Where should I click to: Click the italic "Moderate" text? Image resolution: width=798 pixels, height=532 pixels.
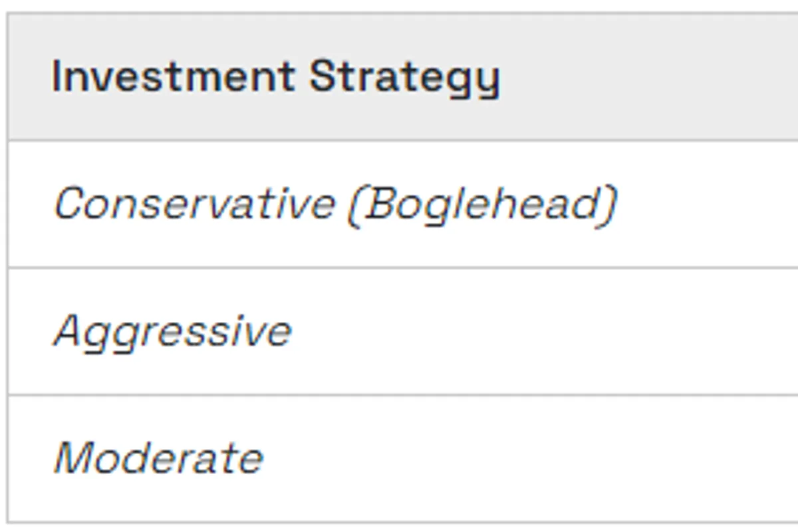[x=158, y=458]
